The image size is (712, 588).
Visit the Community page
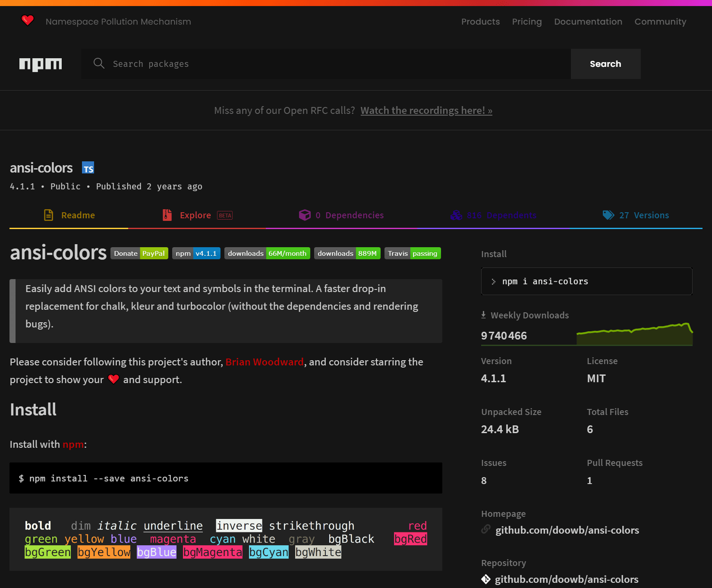click(x=660, y=22)
